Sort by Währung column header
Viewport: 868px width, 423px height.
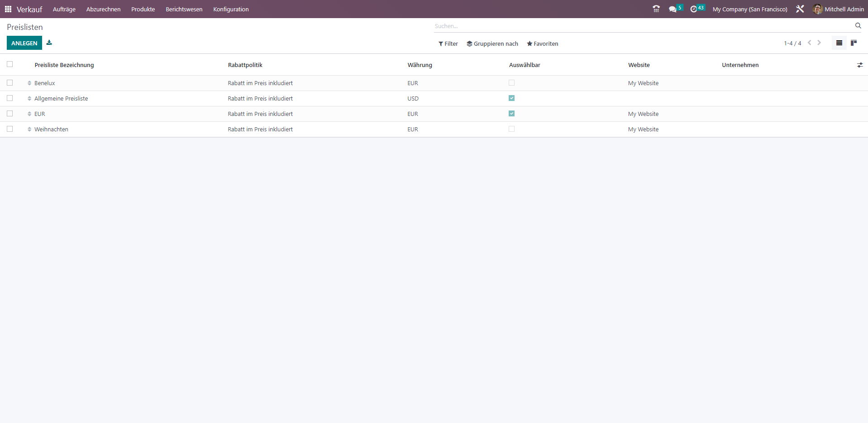(x=420, y=65)
